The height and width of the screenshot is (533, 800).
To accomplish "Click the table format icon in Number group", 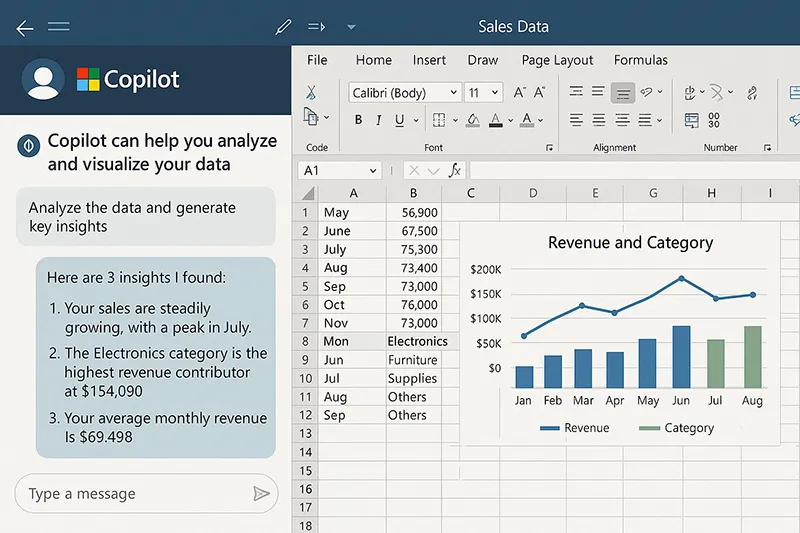I will click(x=691, y=120).
